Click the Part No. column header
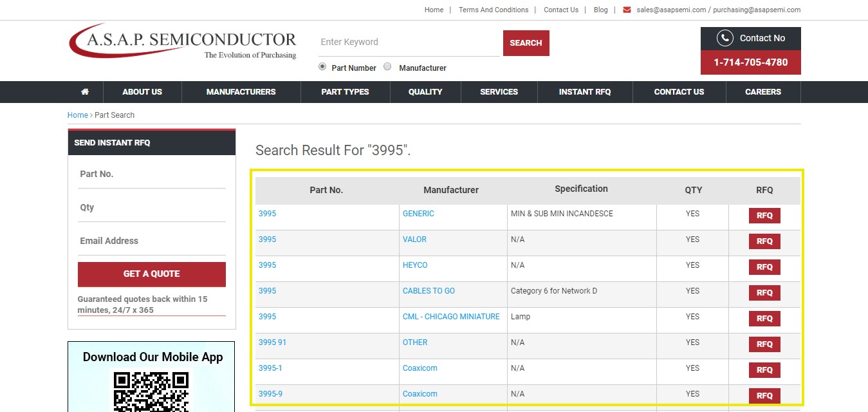The height and width of the screenshot is (412, 868). point(326,190)
